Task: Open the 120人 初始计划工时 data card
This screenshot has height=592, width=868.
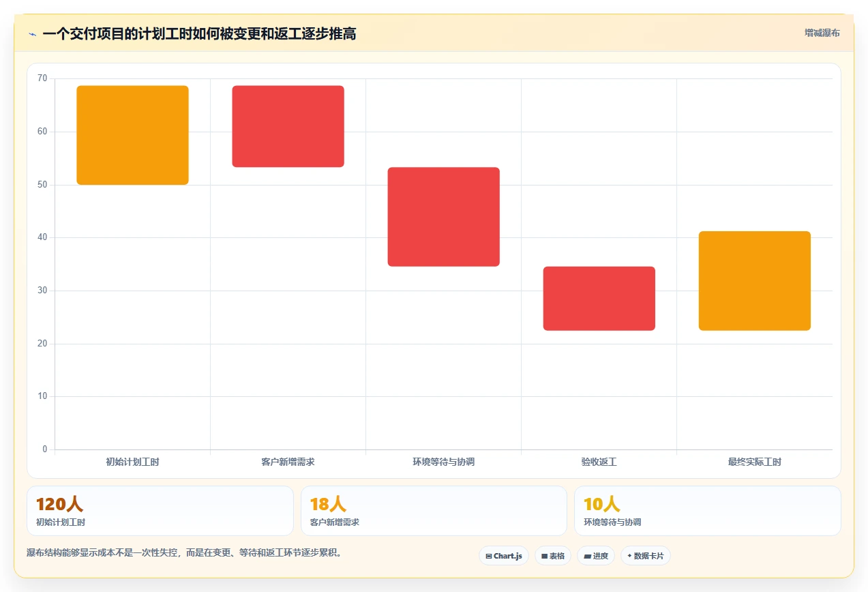Action: (160, 511)
